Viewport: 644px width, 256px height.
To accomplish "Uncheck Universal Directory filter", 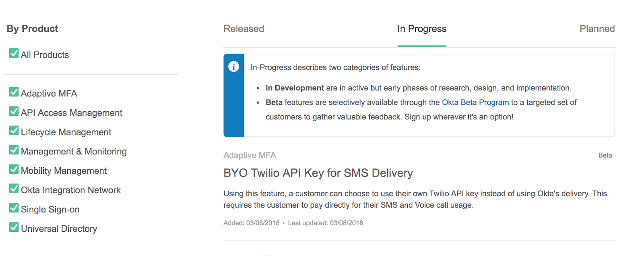I will pyautogui.click(x=14, y=228).
